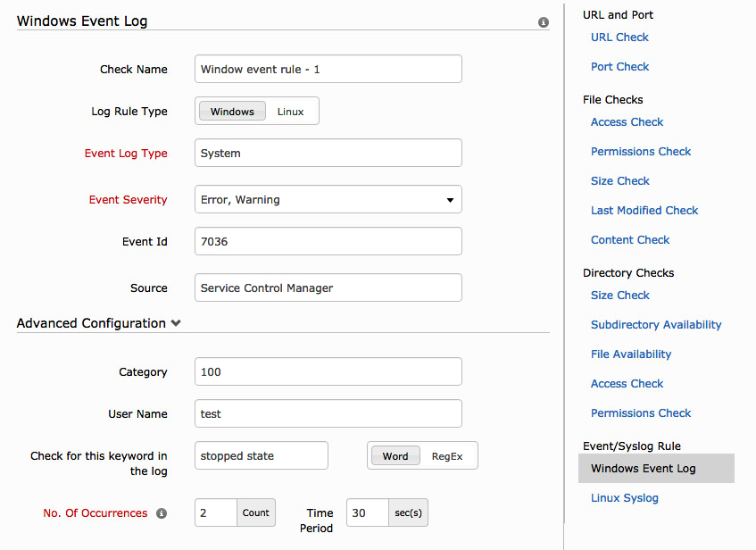This screenshot has height=550, width=756.
Task: Select Word keyword matching mode
Action: pos(395,455)
